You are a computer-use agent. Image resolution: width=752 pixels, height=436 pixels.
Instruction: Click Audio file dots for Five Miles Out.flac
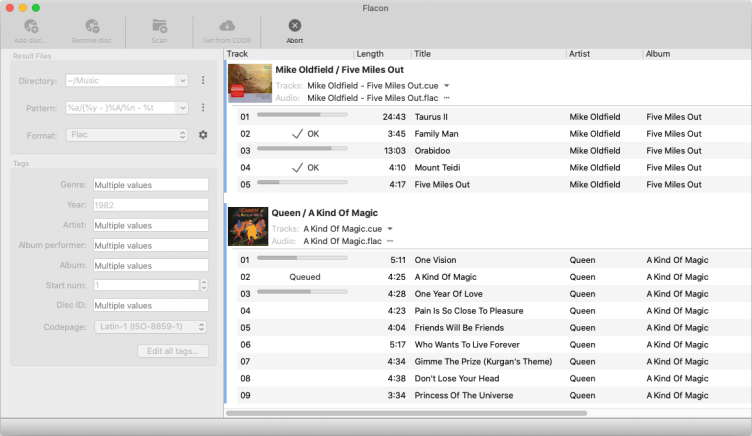[447, 98]
